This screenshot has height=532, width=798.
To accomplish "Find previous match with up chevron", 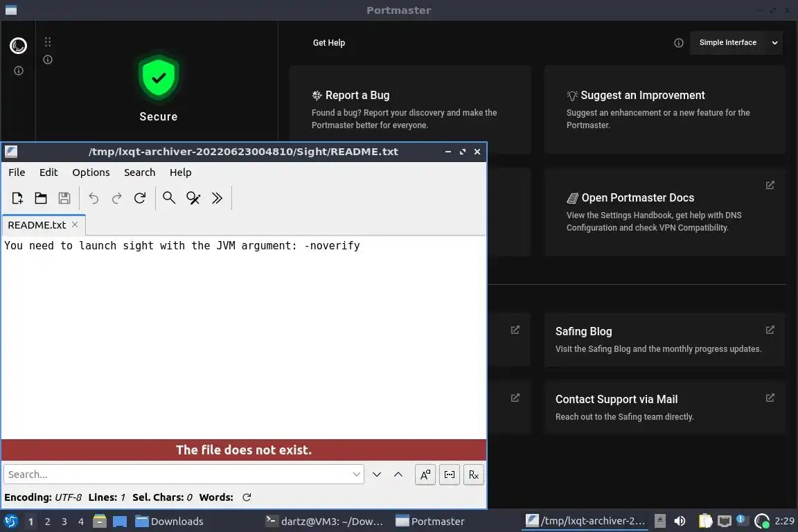I will click(x=398, y=475).
